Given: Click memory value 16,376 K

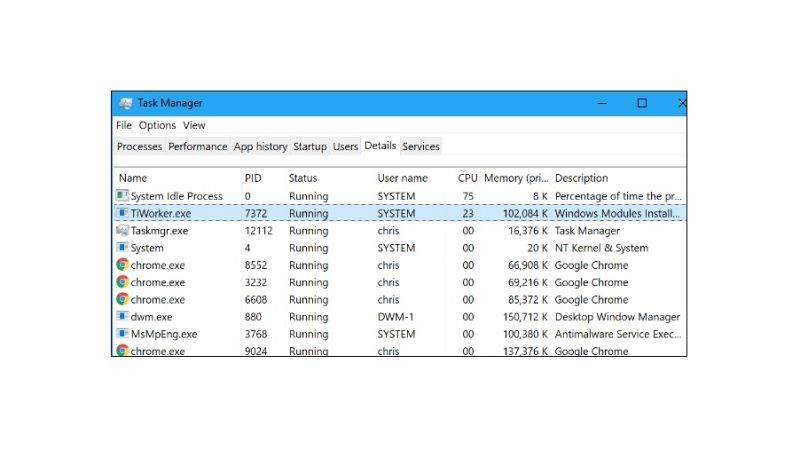Looking at the screenshot, I should (x=528, y=231).
